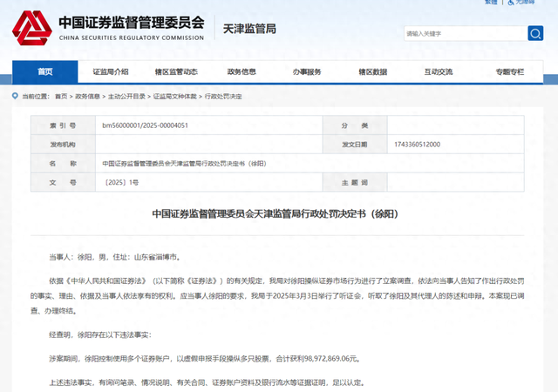Open the 证监局介绍 menu item
This screenshot has width=558, height=392.
click(x=111, y=71)
